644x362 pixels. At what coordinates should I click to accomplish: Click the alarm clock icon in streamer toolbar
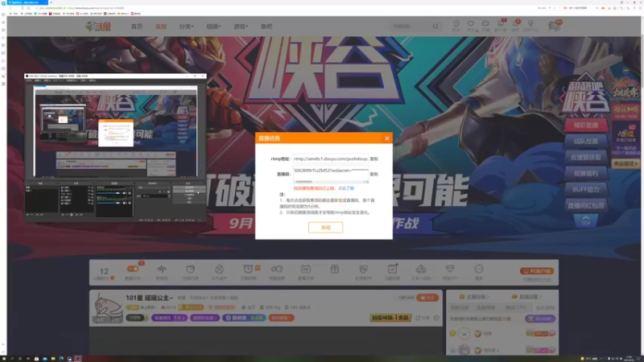click(248, 269)
